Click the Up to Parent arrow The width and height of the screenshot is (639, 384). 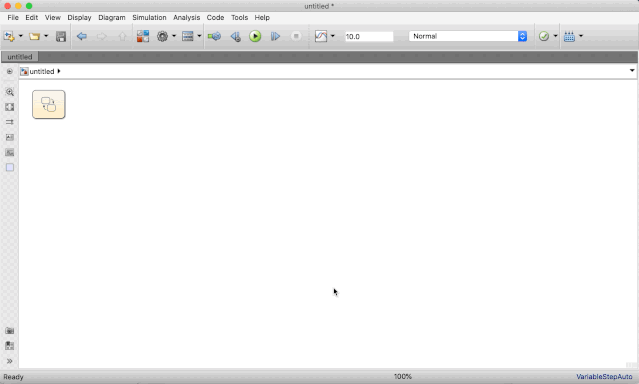[x=122, y=36]
